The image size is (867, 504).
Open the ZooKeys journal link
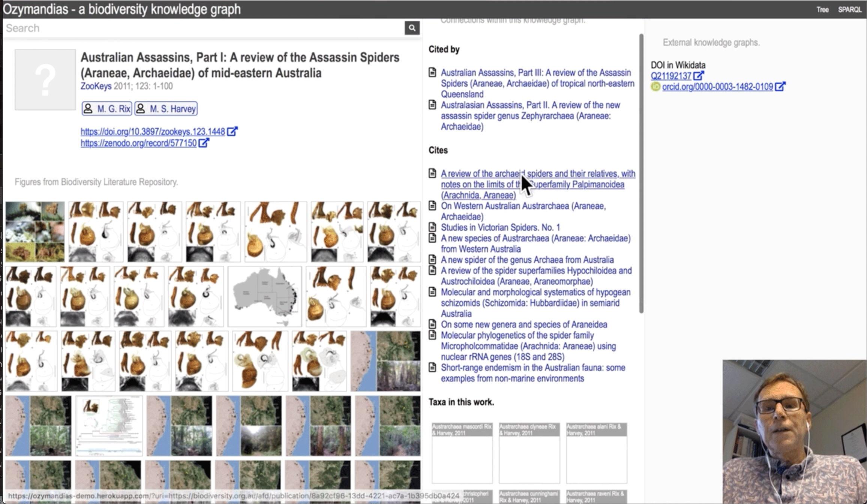point(96,86)
